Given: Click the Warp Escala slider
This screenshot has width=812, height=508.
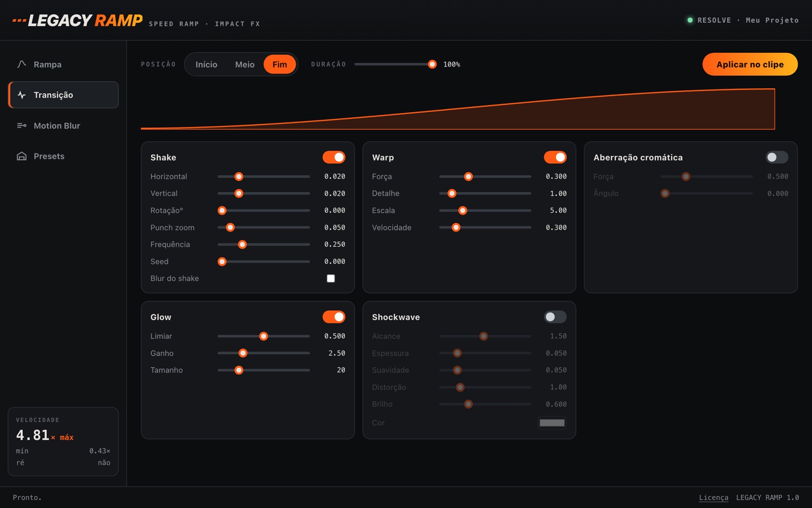Looking at the screenshot, I should click(485, 210).
